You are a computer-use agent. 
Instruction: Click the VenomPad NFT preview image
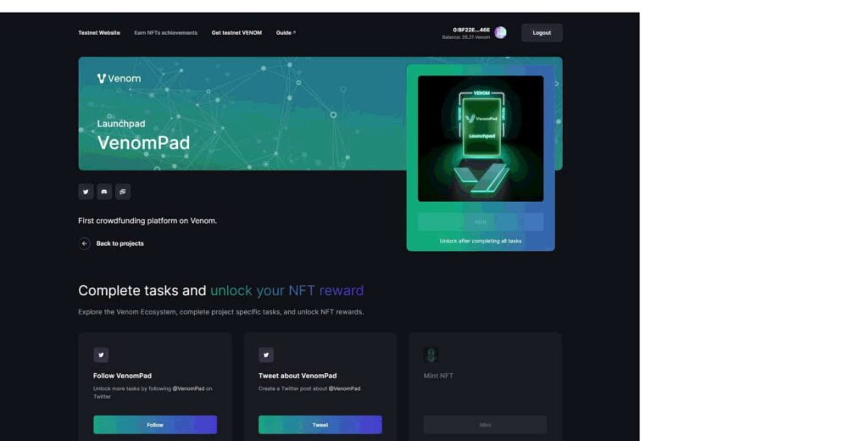(x=481, y=138)
